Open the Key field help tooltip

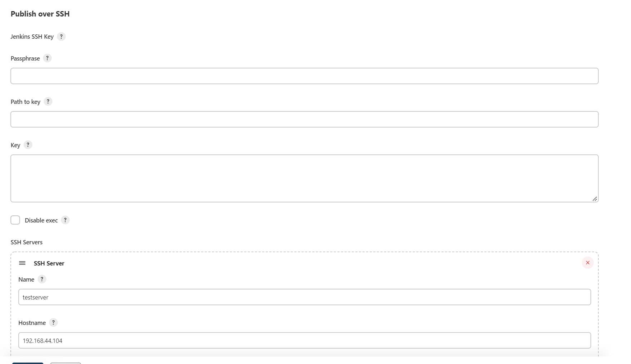(x=28, y=145)
